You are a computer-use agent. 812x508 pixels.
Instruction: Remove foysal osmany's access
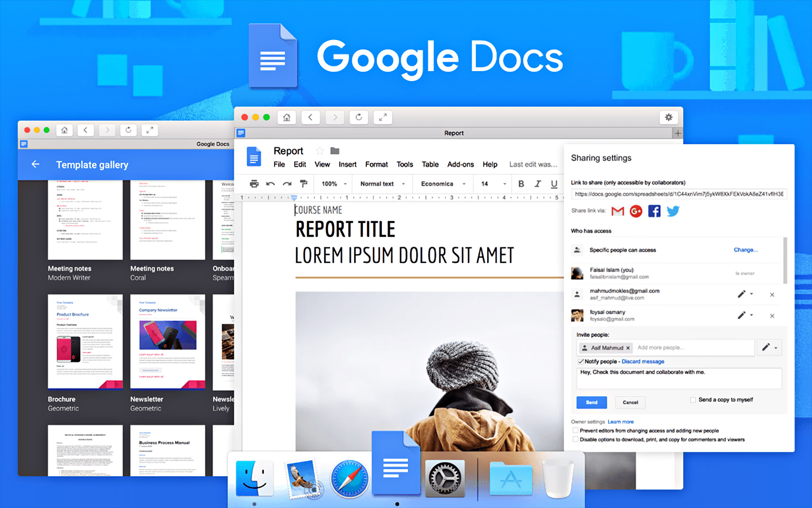click(x=772, y=316)
